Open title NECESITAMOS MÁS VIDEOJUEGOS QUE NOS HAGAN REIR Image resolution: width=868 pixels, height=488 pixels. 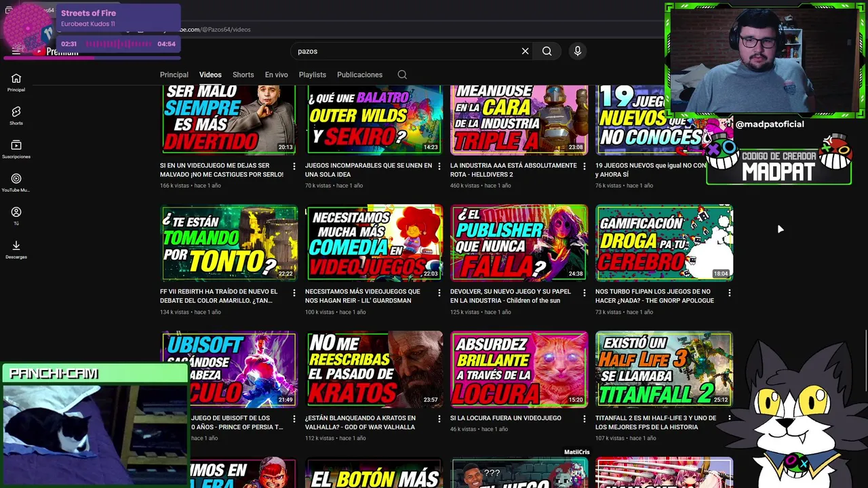point(363,296)
